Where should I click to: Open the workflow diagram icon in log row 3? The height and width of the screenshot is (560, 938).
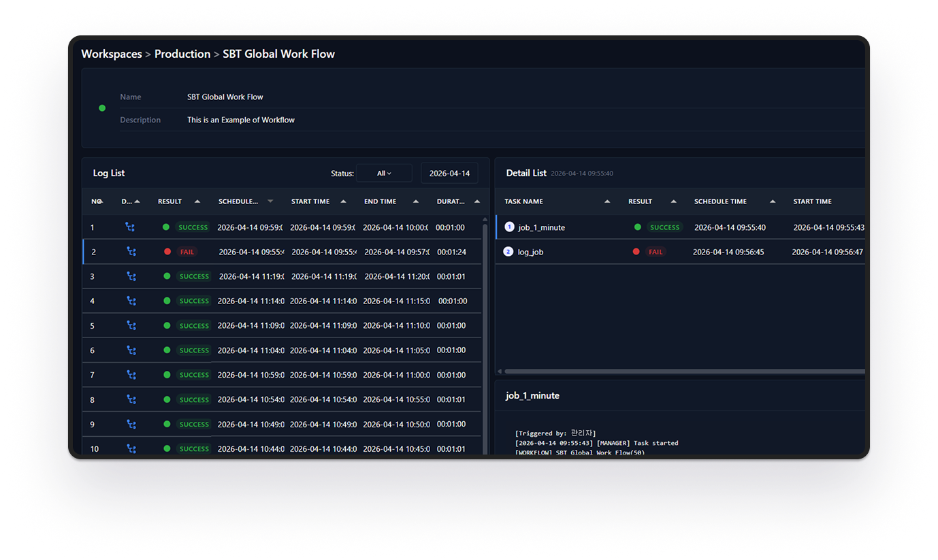click(x=131, y=276)
